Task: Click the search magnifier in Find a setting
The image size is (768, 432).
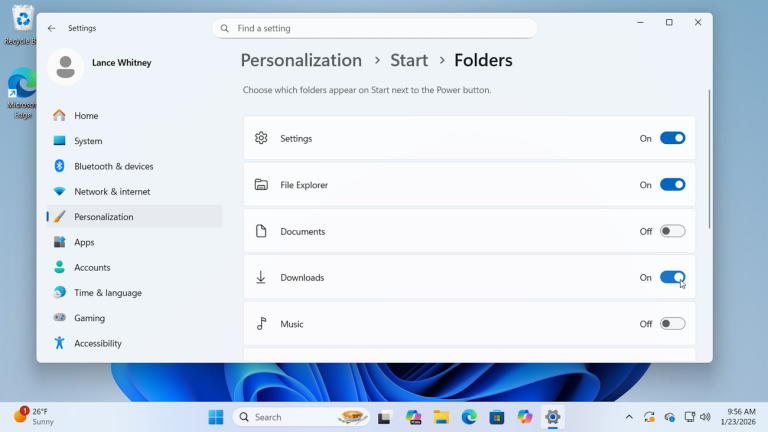Action: 225,29
